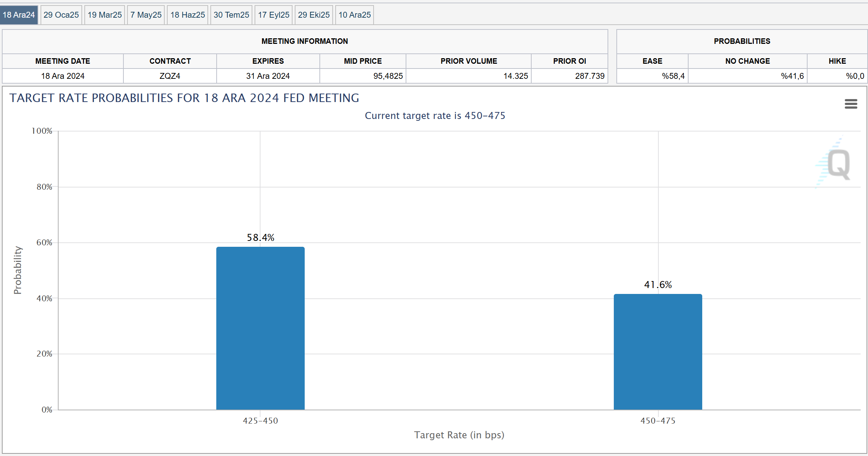Screen dimensions: 868x456
Task: Open the 30 Tem25 tab
Action: (231, 15)
